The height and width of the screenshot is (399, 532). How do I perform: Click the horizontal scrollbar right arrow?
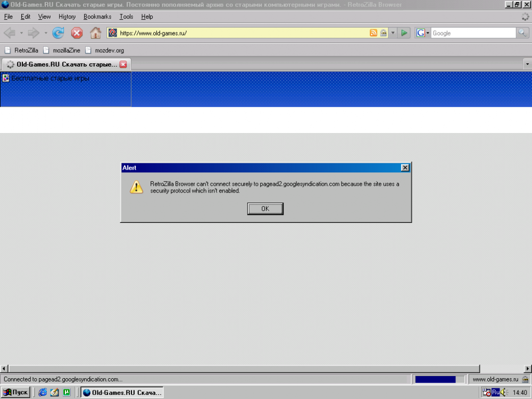(528, 369)
